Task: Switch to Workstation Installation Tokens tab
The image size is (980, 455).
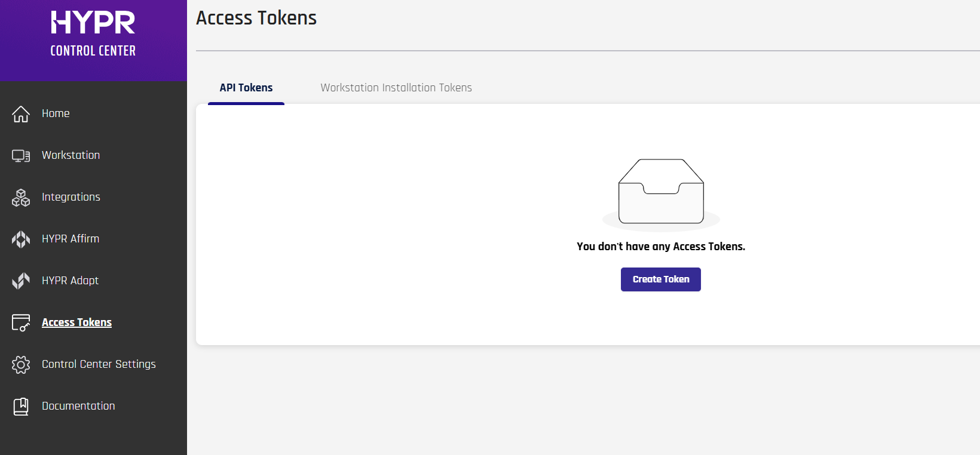Action: click(396, 88)
